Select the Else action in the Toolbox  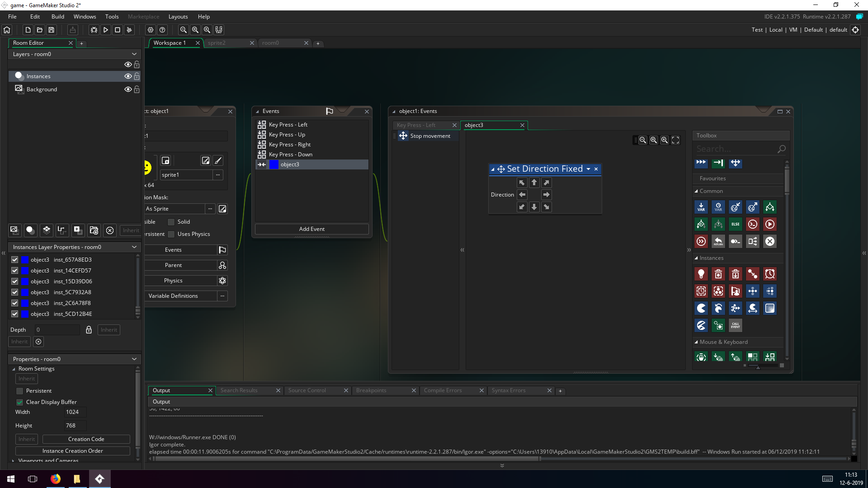click(x=736, y=224)
